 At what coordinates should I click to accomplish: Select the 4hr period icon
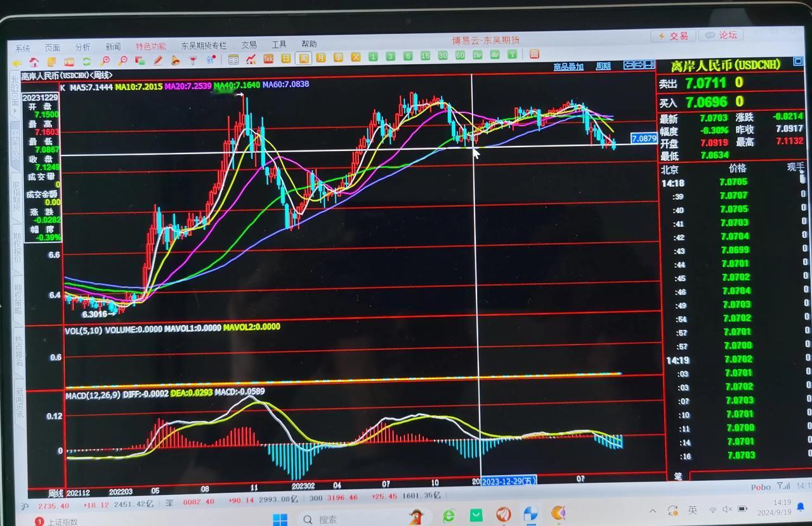(x=494, y=55)
